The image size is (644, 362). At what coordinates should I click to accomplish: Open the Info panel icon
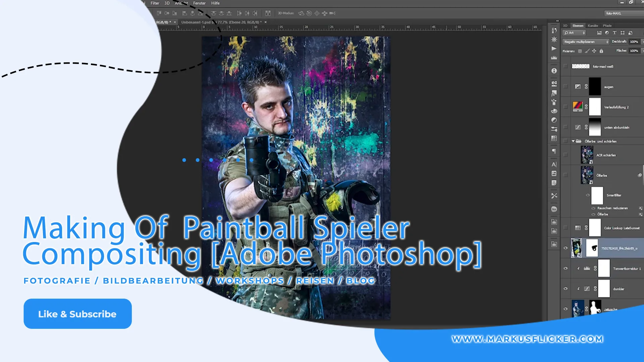tap(554, 71)
